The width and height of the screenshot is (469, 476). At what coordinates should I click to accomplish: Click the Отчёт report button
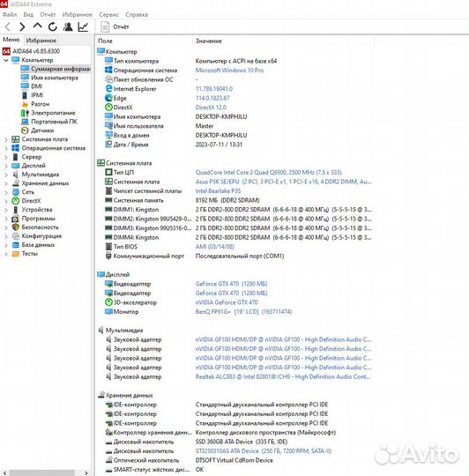(115, 27)
